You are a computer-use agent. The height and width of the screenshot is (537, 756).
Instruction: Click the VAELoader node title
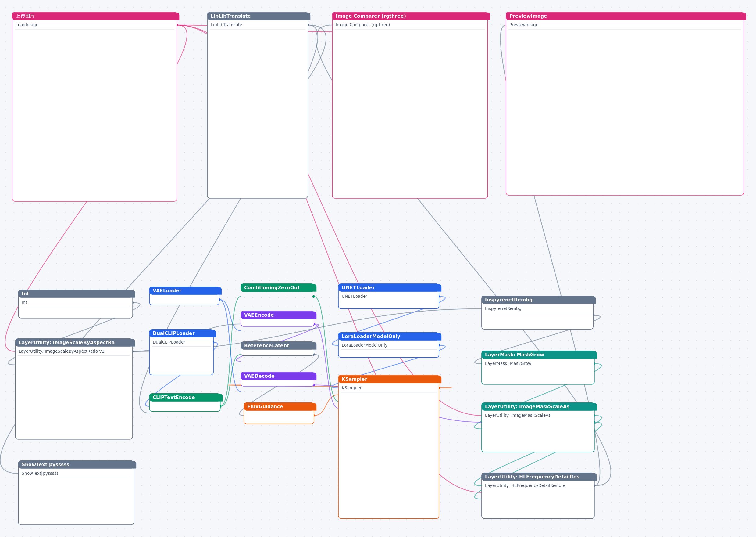(x=185, y=291)
